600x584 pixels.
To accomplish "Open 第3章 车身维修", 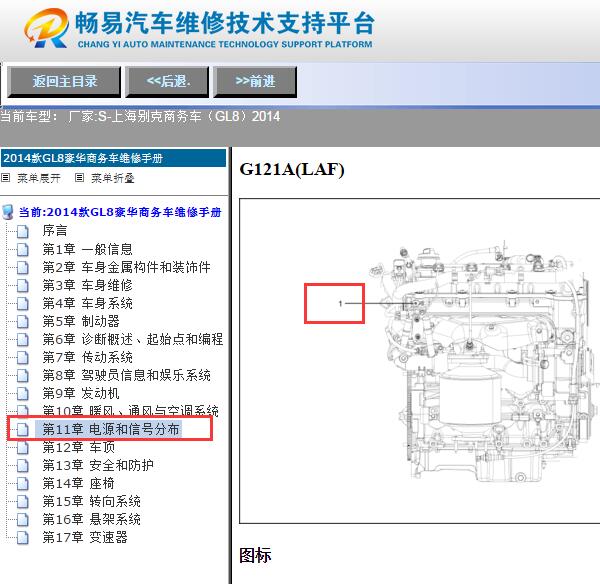I will (87, 285).
